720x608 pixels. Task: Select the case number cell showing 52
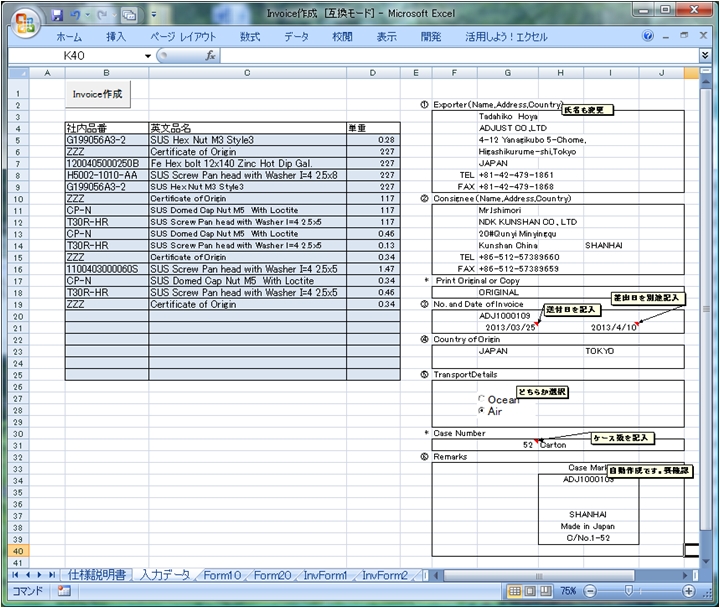pos(507,445)
